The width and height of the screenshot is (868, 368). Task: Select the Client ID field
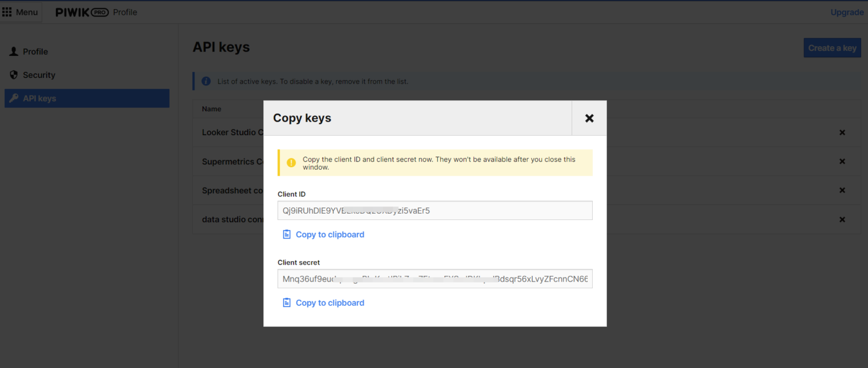[x=435, y=210]
